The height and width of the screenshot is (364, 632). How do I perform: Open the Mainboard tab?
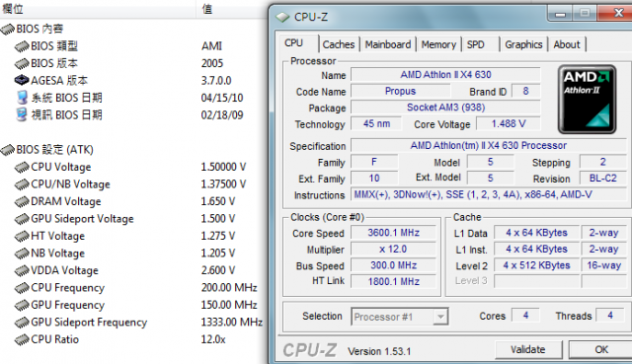(x=388, y=44)
